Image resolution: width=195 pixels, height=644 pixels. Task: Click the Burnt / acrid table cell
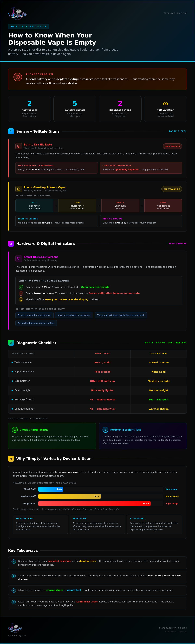[x=102, y=362]
